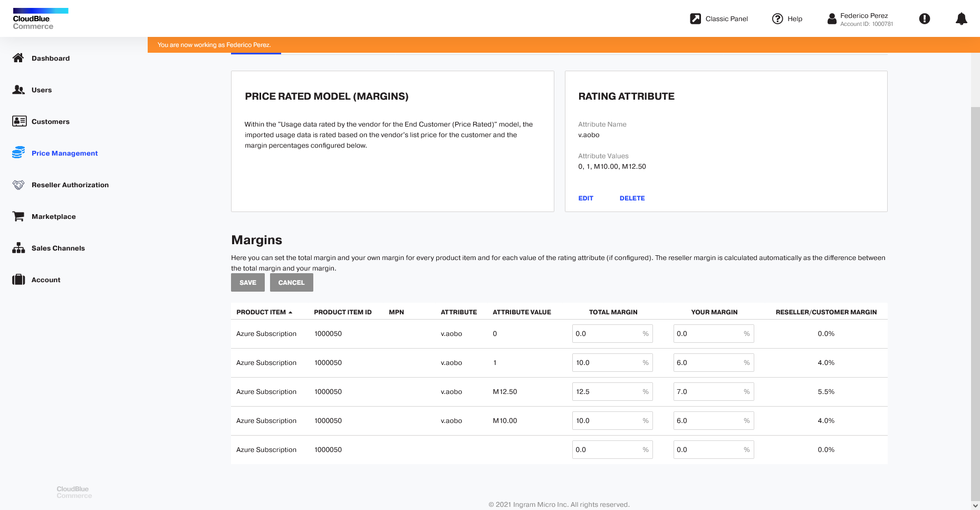Click the Your Margin column header
Image resolution: width=980 pixels, height=510 pixels.
[714, 312]
